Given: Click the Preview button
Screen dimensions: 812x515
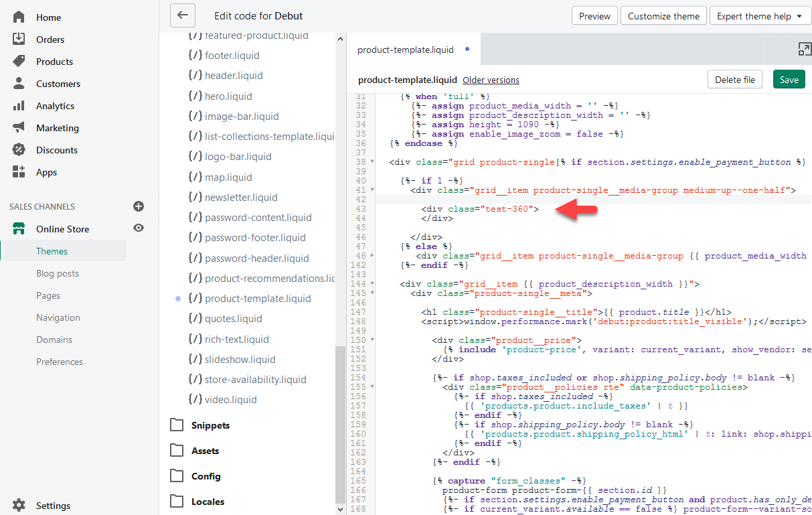Looking at the screenshot, I should point(594,16).
